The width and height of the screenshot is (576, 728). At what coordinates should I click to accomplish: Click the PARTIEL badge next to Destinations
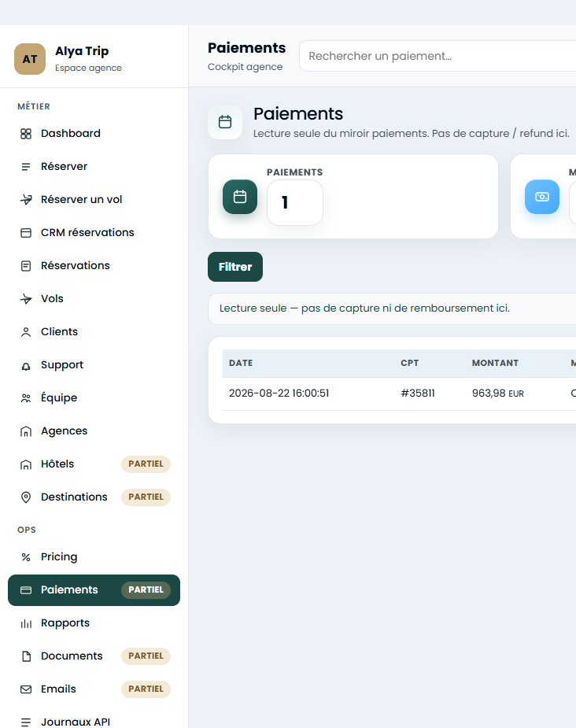coord(146,497)
